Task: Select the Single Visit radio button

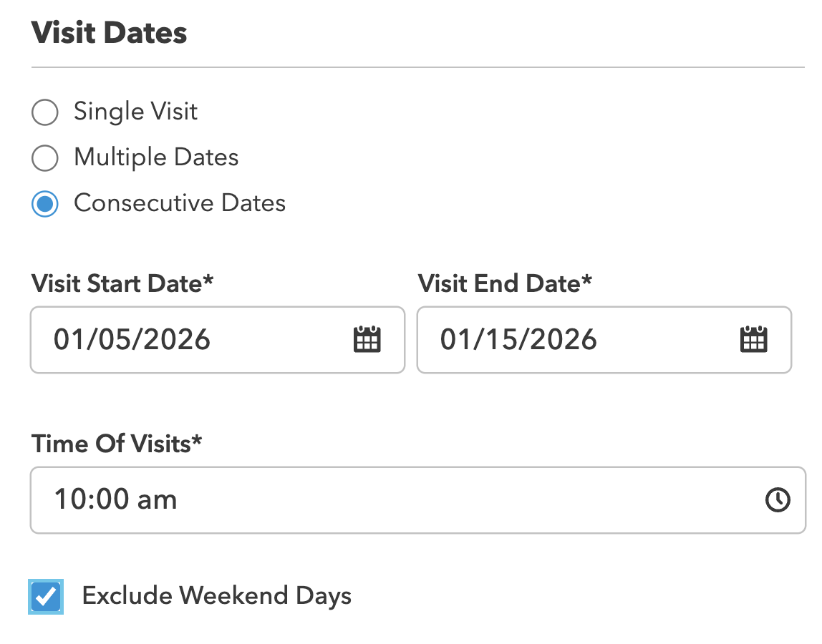Action: coord(44,112)
